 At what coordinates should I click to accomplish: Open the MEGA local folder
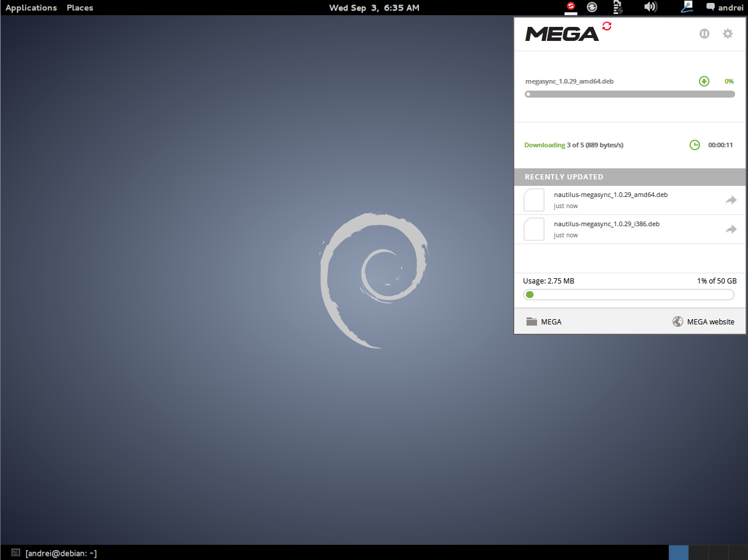point(543,322)
